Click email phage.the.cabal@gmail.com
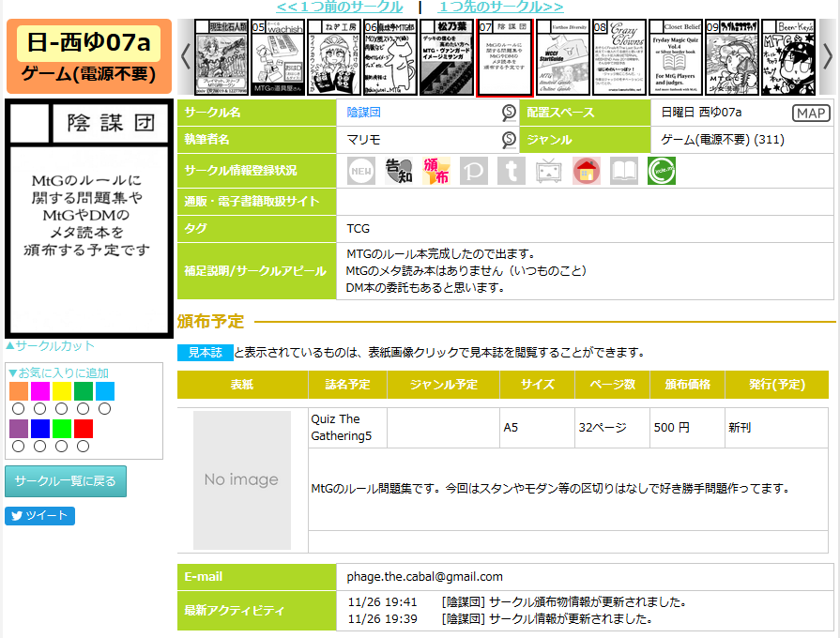This screenshot has width=840, height=638. (425, 577)
